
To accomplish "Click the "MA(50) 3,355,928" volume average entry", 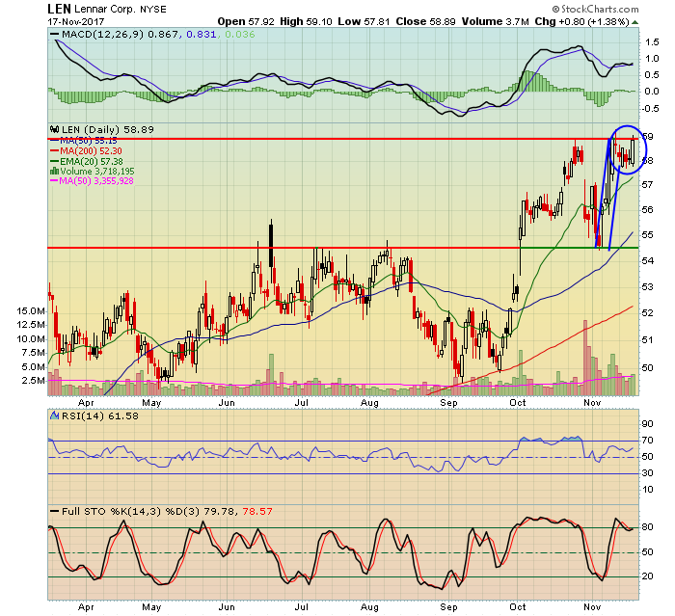I will [x=96, y=181].
